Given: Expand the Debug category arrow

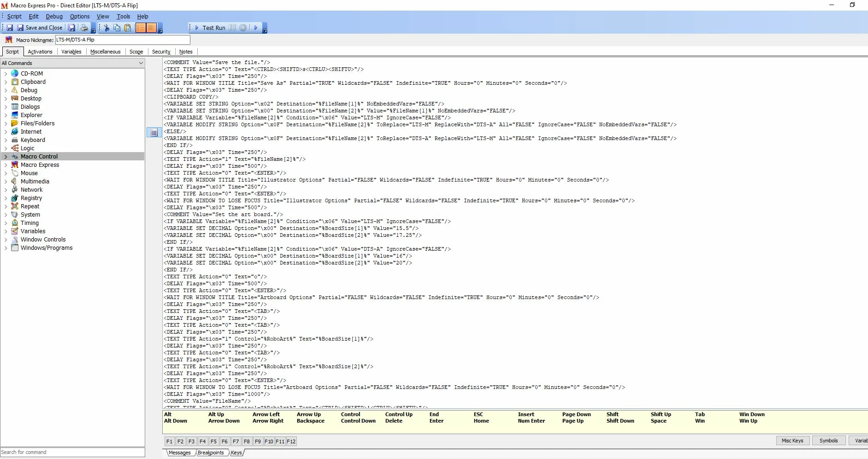Looking at the screenshot, I should click(x=6, y=90).
